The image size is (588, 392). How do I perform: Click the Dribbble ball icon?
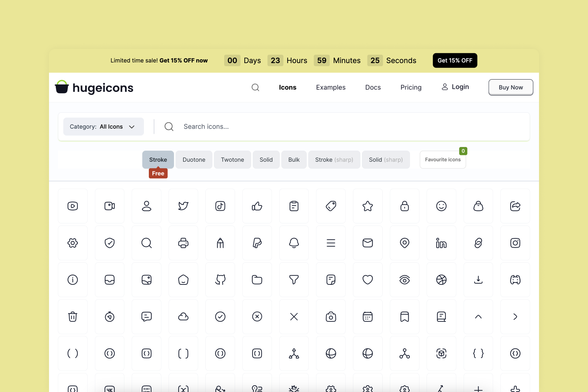(441, 280)
